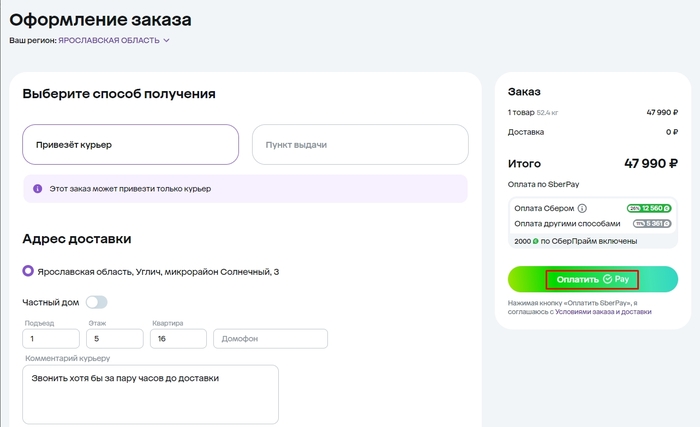700x427 pixels.
Task: Expand the region dropdown chevron
Action: point(167,40)
